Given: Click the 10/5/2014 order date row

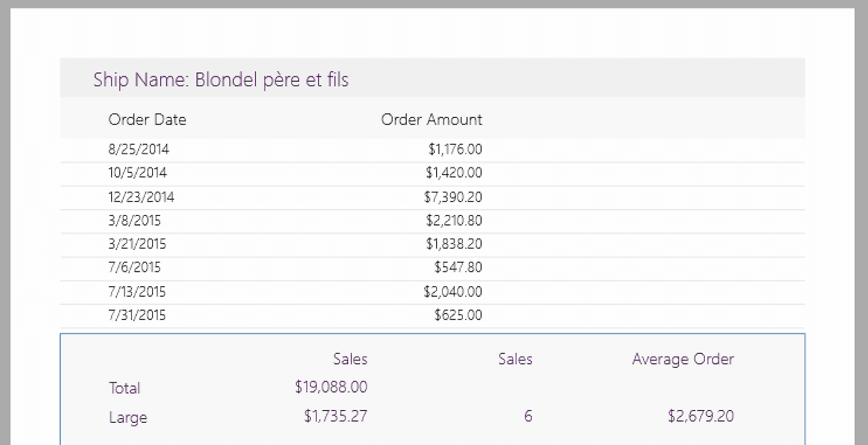Looking at the screenshot, I should point(137,173).
